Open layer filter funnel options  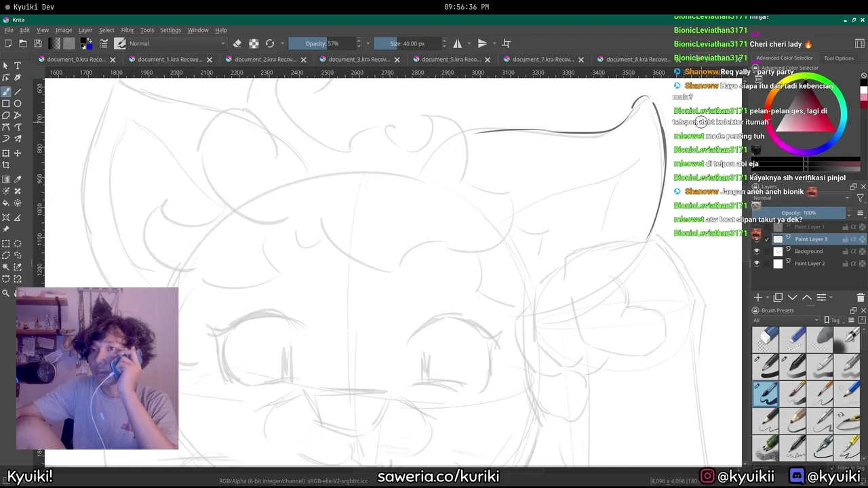861,198
